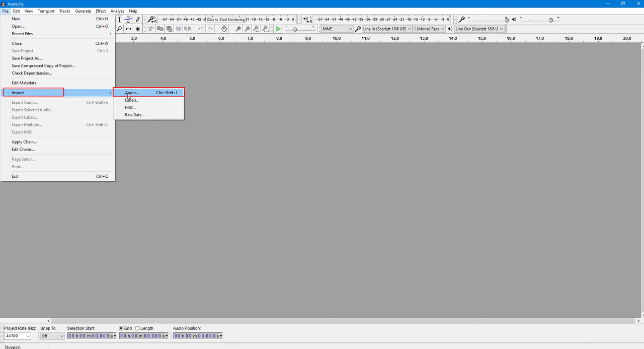Open the Transport menu
Screen dimensions: 644x349
click(46, 11)
